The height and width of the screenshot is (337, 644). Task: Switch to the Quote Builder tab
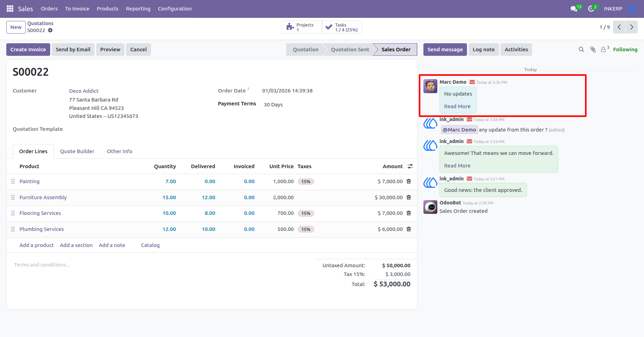pyautogui.click(x=77, y=151)
